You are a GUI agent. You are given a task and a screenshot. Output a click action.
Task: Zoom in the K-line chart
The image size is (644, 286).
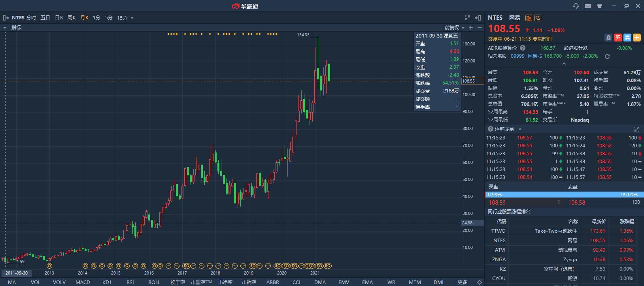(471, 28)
